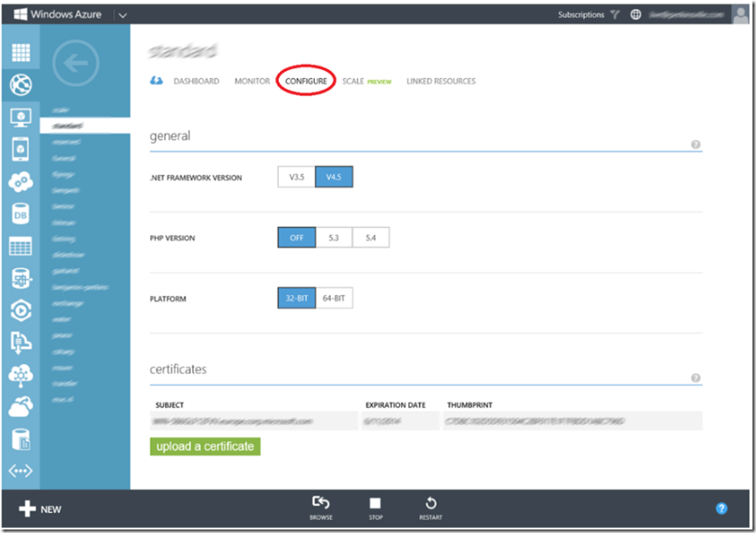The image size is (756, 533).
Task: Click the general section heading
Action: pyautogui.click(x=170, y=137)
